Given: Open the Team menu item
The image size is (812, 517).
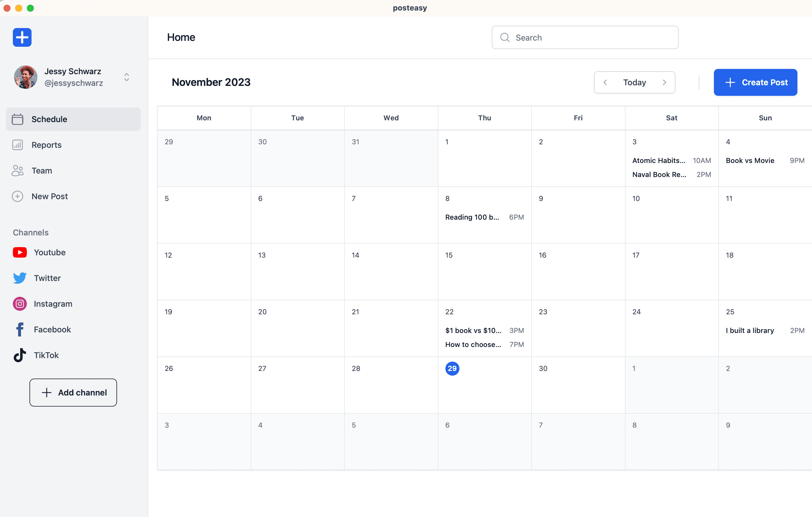Looking at the screenshot, I should [x=73, y=170].
